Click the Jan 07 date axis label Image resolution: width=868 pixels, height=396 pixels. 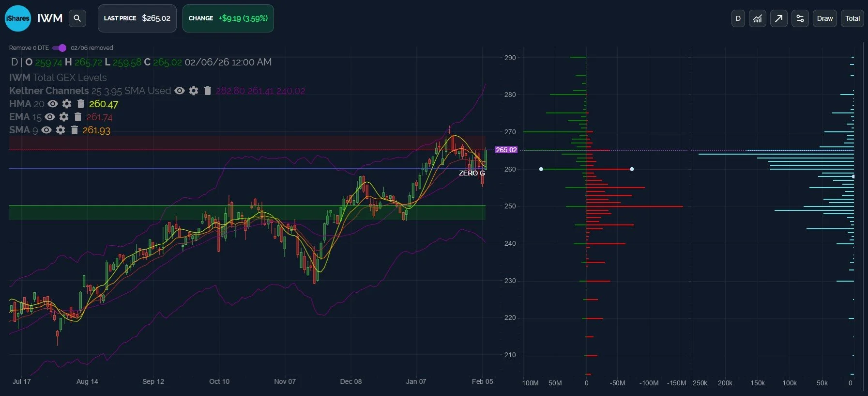click(416, 381)
